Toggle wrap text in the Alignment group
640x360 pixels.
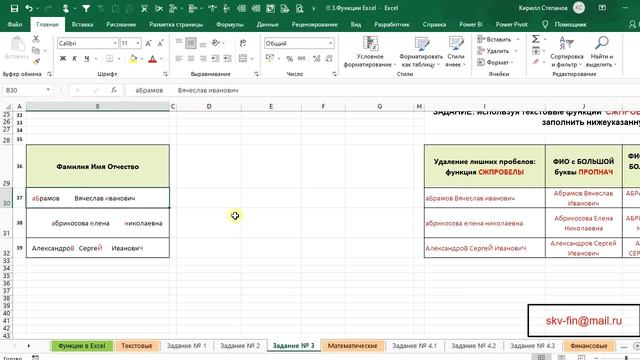coord(243,43)
